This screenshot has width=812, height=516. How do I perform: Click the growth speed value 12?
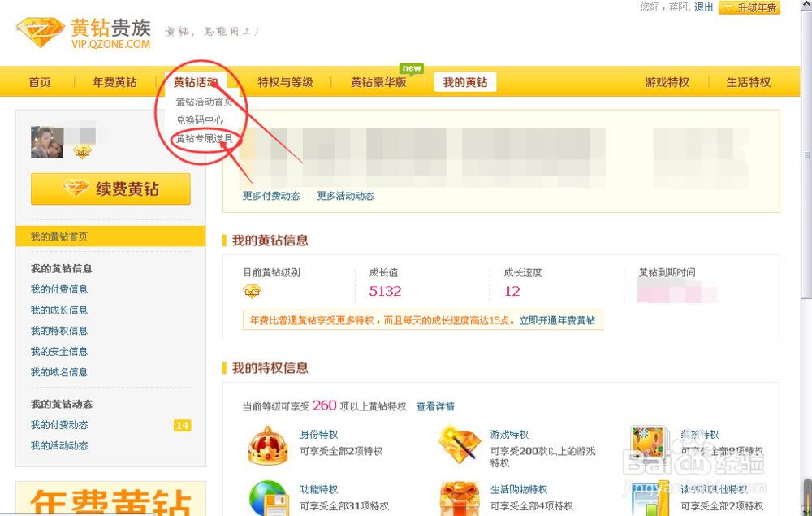512,291
